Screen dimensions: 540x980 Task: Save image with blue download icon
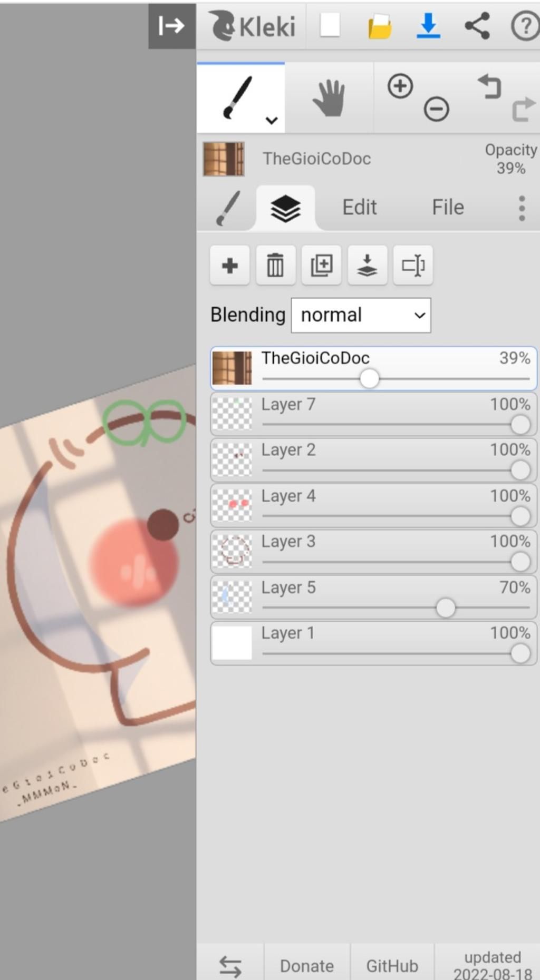click(428, 26)
